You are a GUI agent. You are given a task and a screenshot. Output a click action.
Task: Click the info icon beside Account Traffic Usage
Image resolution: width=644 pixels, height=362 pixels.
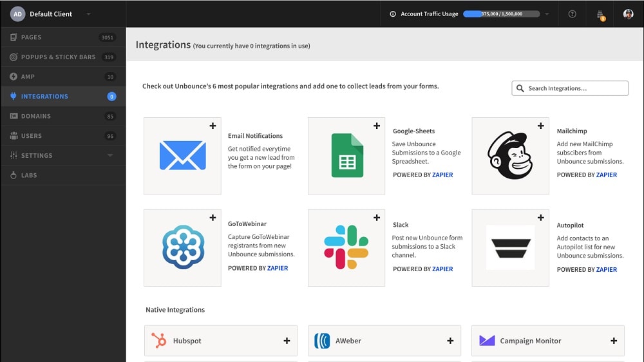point(393,14)
